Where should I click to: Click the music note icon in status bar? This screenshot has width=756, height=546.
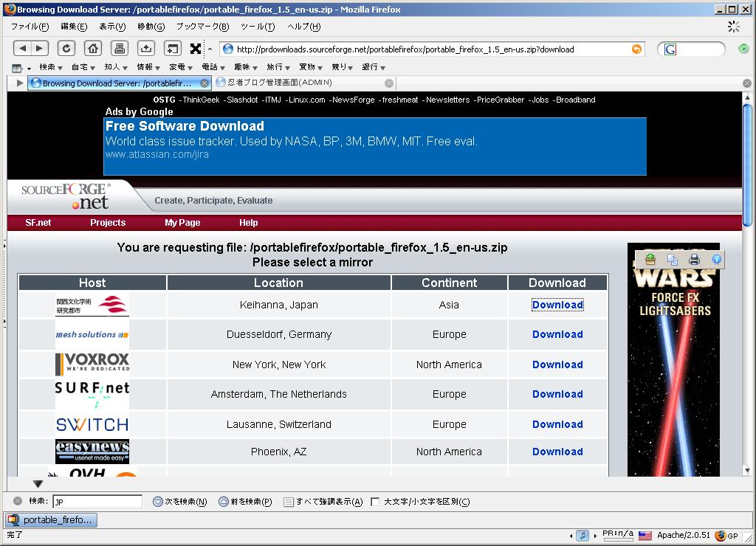pos(583,536)
